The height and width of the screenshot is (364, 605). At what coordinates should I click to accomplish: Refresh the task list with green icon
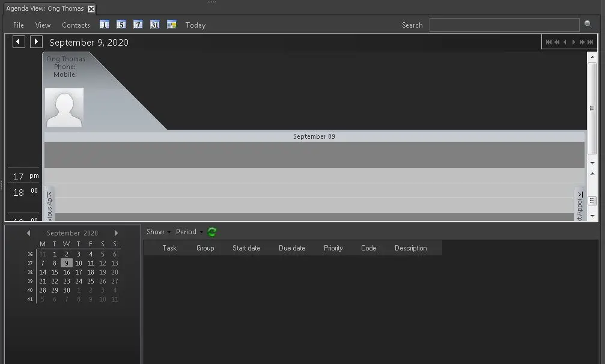pos(212,232)
